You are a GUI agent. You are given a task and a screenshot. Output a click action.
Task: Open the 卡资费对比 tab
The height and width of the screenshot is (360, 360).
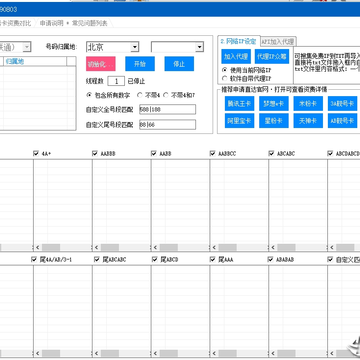pyautogui.click(x=16, y=23)
